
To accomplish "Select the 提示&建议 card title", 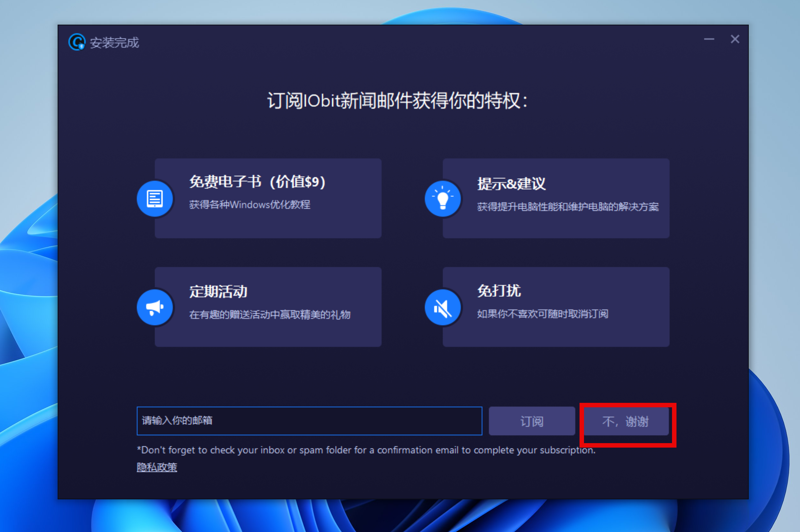I will (511, 184).
